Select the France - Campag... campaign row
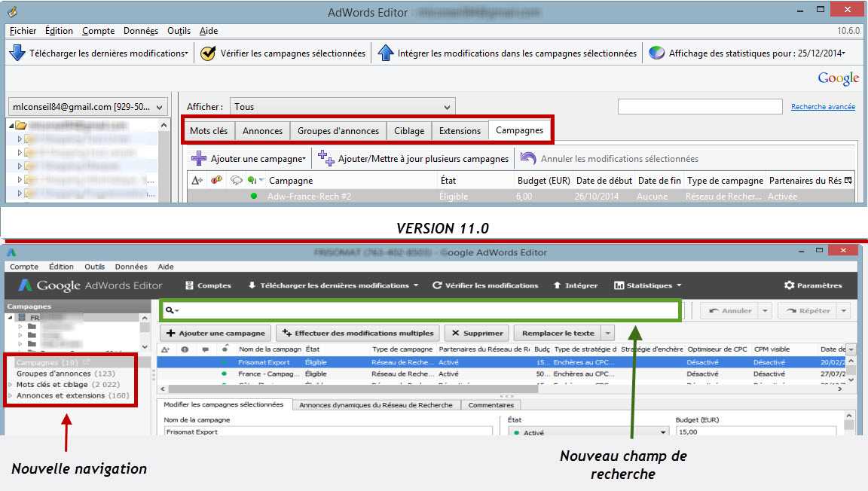Viewport: 868px width, 491px height. pos(501,374)
